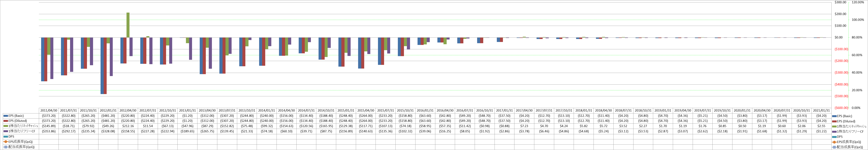Click the ($5.21) value in the EPS (Diluted) row
Image resolution: width=868 pixels, height=150 pixels.
pos(703,121)
